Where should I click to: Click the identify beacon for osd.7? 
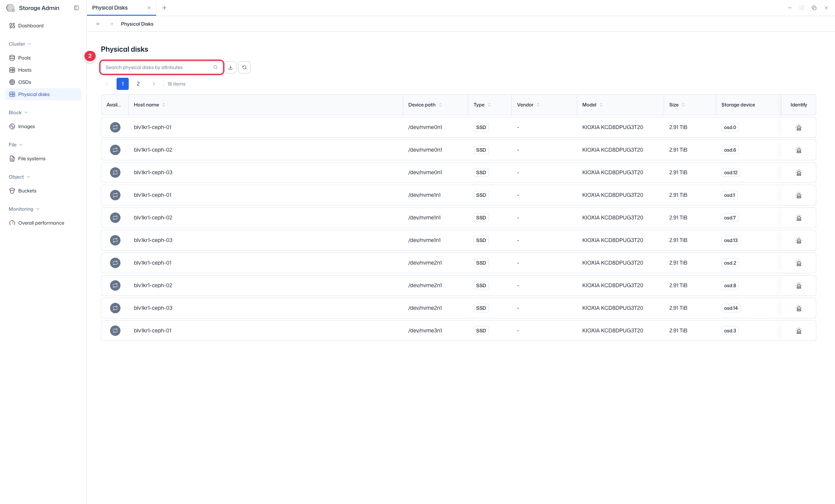click(798, 218)
